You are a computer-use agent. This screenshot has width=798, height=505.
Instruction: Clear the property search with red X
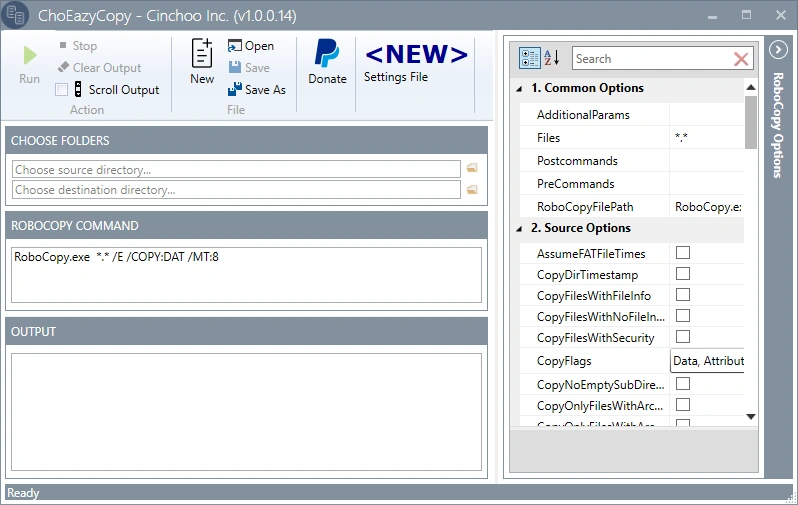(741, 59)
